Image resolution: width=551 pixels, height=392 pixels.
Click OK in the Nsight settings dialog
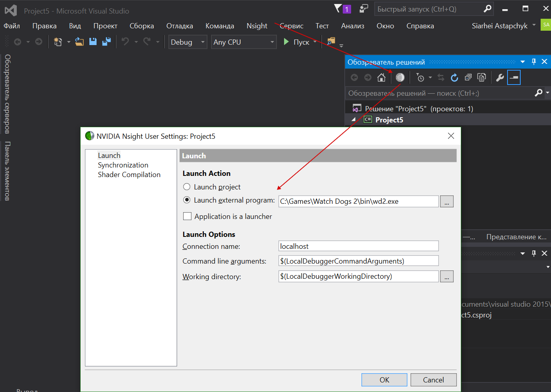[x=384, y=380]
